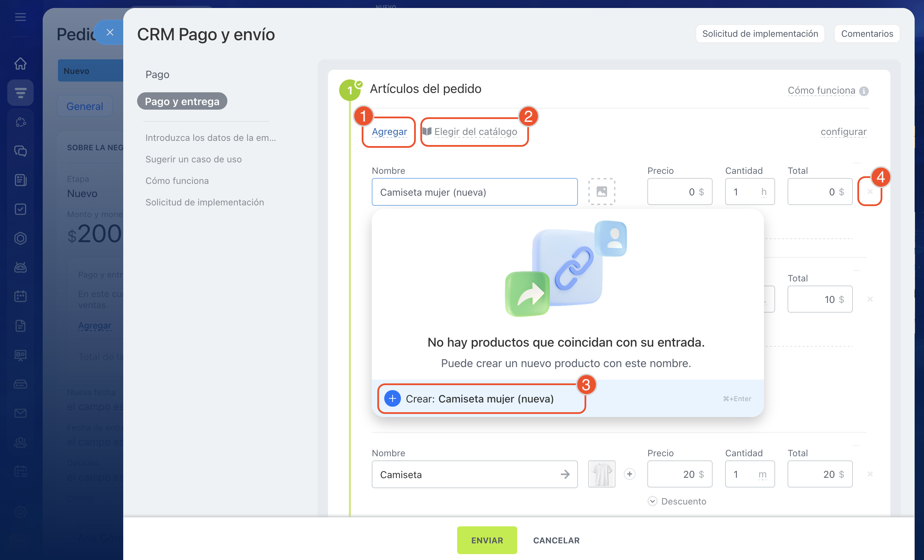
Task: Select the Cómo funciona left menu item
Action: pyautogui.click(x=177, y=181)
